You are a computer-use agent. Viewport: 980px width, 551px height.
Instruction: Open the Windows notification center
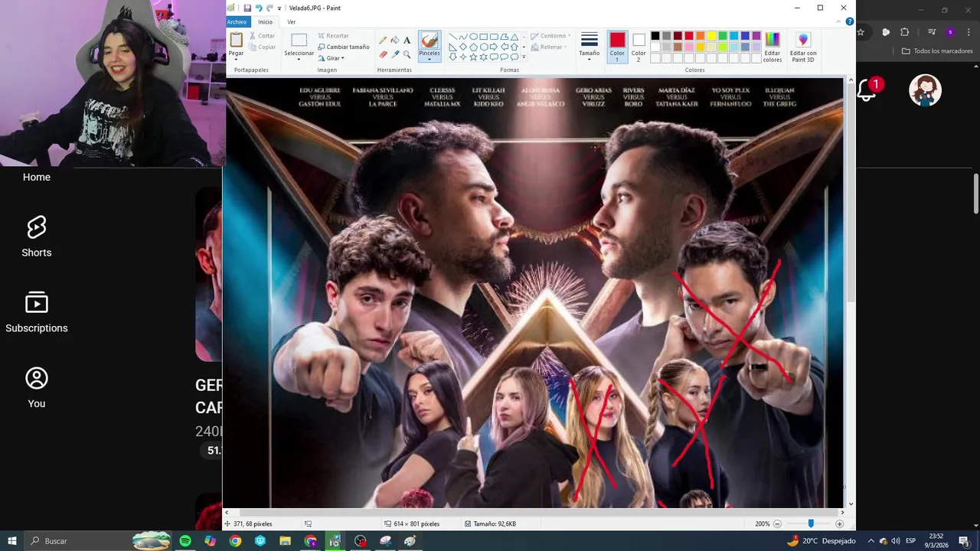coord(964,541)
